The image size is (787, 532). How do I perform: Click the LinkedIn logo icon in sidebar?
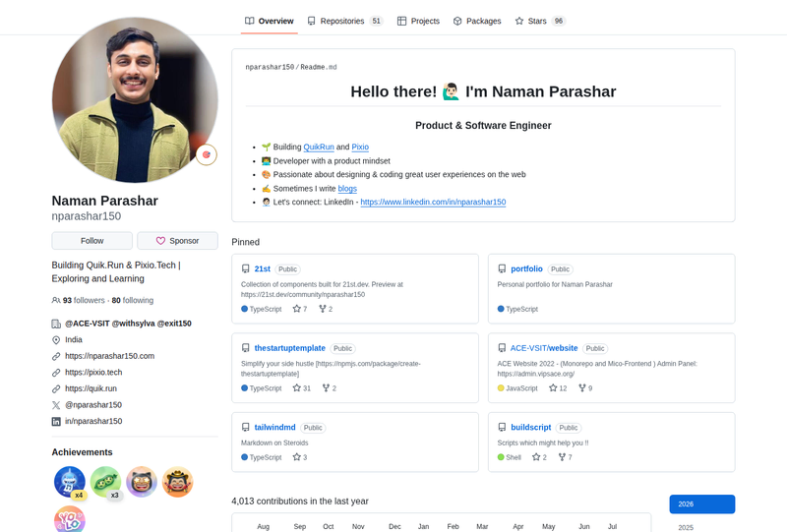pyautogui.click(x=56, y=422)
